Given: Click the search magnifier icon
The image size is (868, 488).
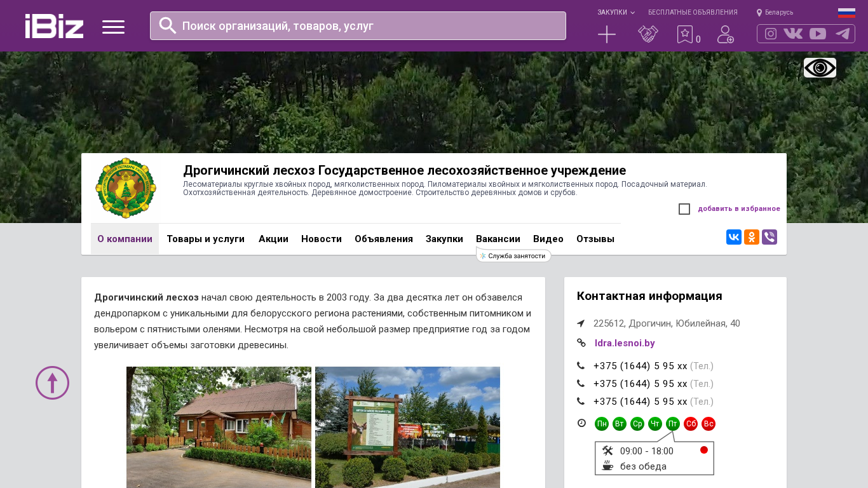Looking at the screenshot, I should pyautogui.click(x=168, y=25).
